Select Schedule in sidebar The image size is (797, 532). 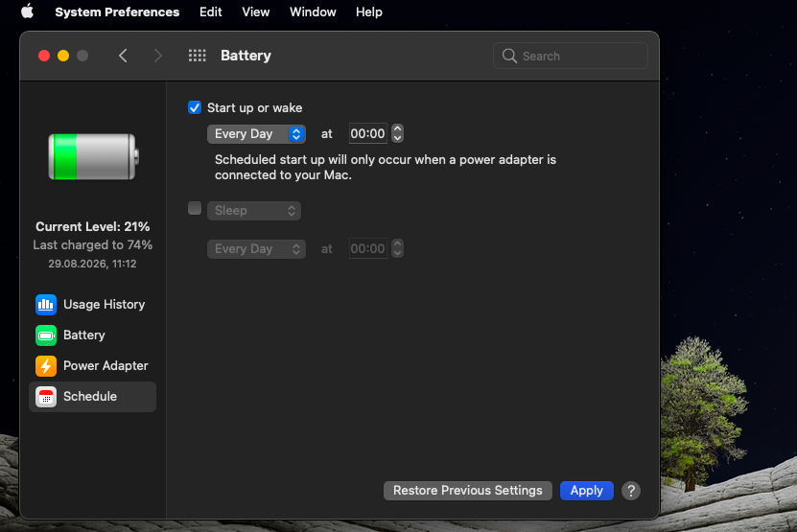pos(92,396)
